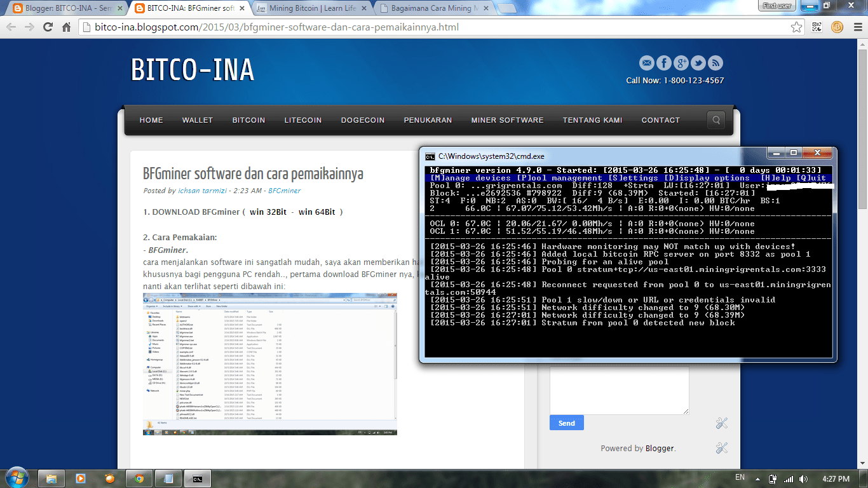The height and width of the screenshot is (488, 868).
Task: Open the CONTACT menu item
Action: click(x=660, y=120)
